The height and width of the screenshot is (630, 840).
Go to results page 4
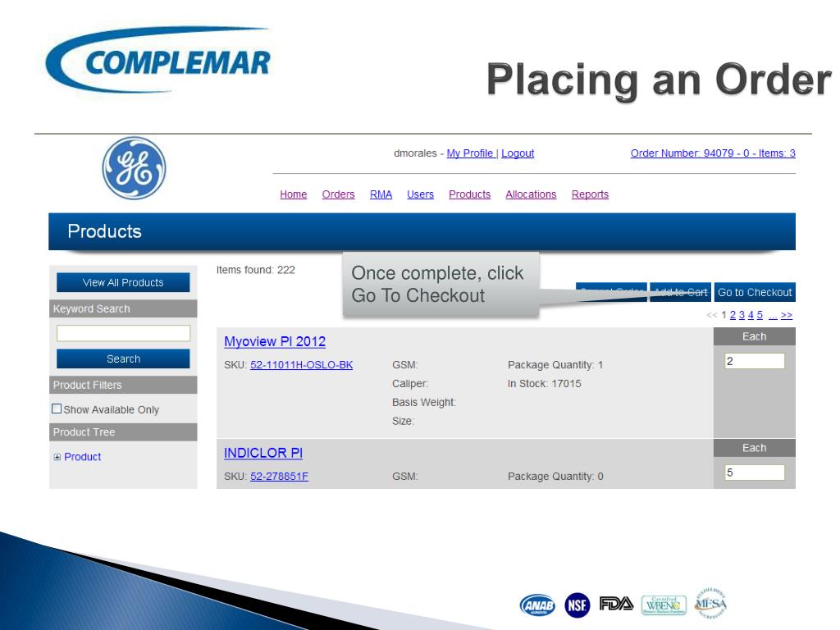coord(751,315)
